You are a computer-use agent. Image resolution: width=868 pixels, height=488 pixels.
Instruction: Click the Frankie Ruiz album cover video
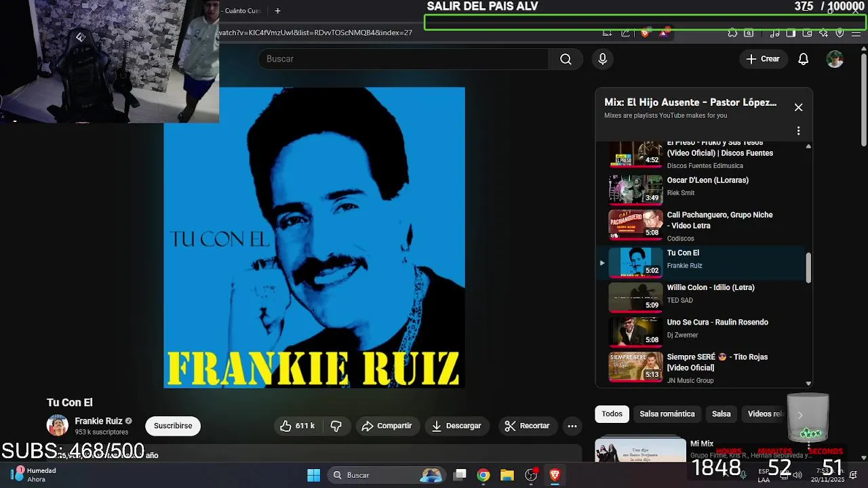[x=314, y=237]
